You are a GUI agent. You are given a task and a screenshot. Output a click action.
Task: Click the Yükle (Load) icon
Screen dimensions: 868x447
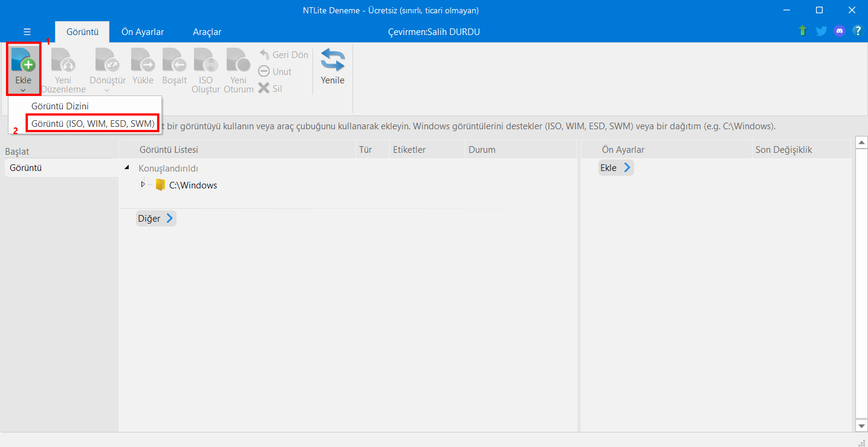click(x=143, y=60)
